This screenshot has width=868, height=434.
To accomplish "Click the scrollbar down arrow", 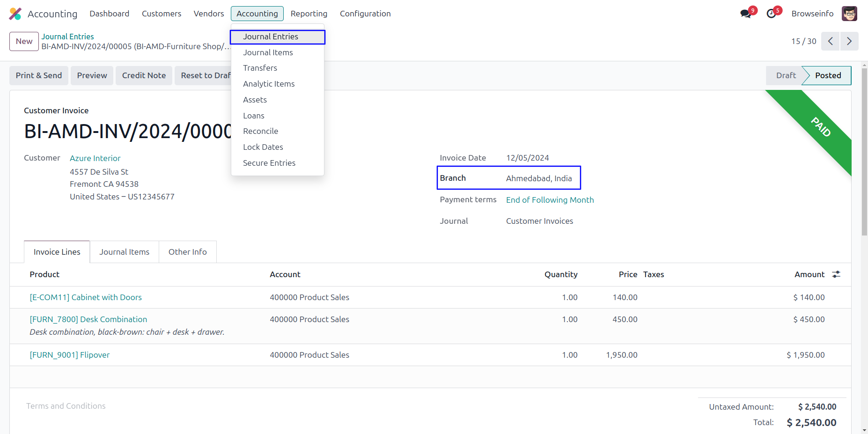I will point(864,430).
